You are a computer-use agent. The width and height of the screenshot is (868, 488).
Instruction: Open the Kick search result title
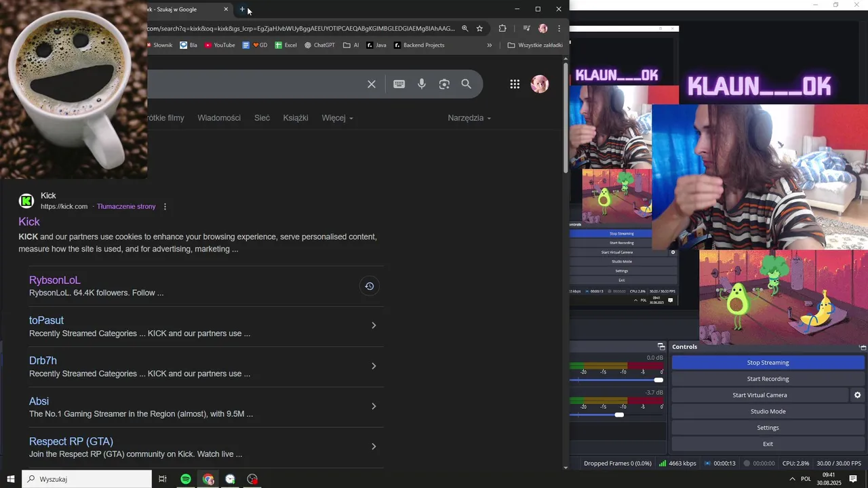coord(29,222)
